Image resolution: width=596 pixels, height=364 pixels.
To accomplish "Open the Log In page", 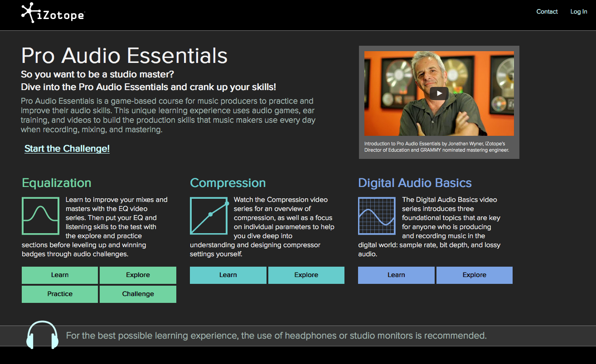I will tap(579, 12).
